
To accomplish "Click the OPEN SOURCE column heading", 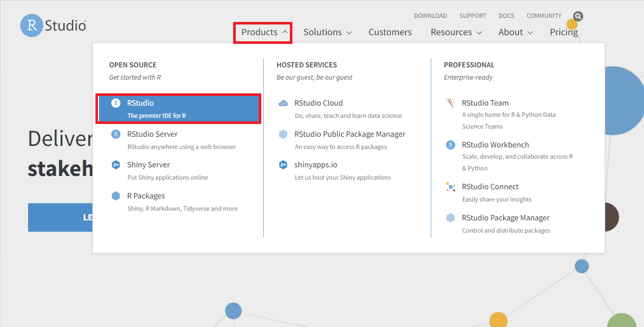I will click(133, 65).
